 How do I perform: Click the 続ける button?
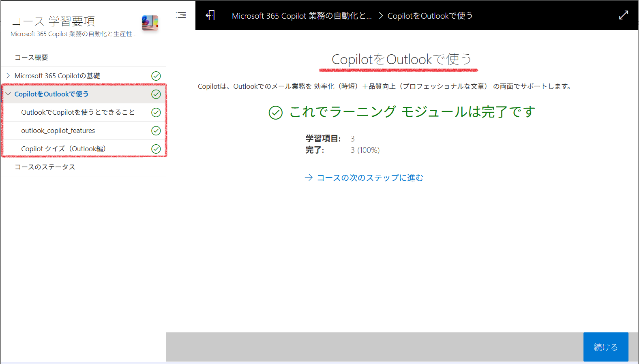tap(606, 347)
